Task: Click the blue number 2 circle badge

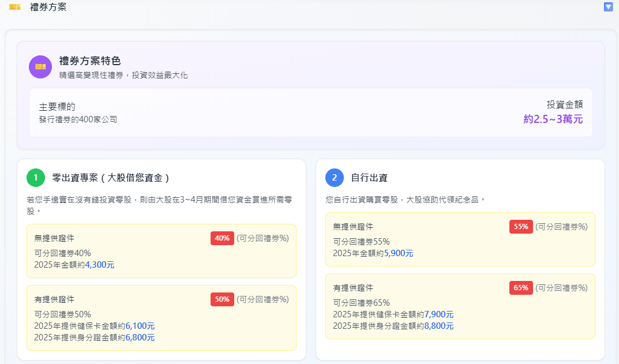Action: [x=335, y=178]
